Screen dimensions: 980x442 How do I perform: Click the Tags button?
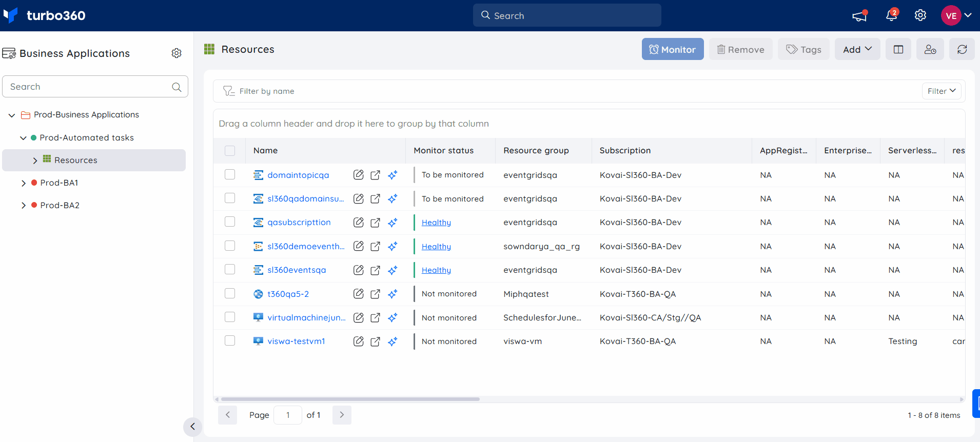click(803, 49)
